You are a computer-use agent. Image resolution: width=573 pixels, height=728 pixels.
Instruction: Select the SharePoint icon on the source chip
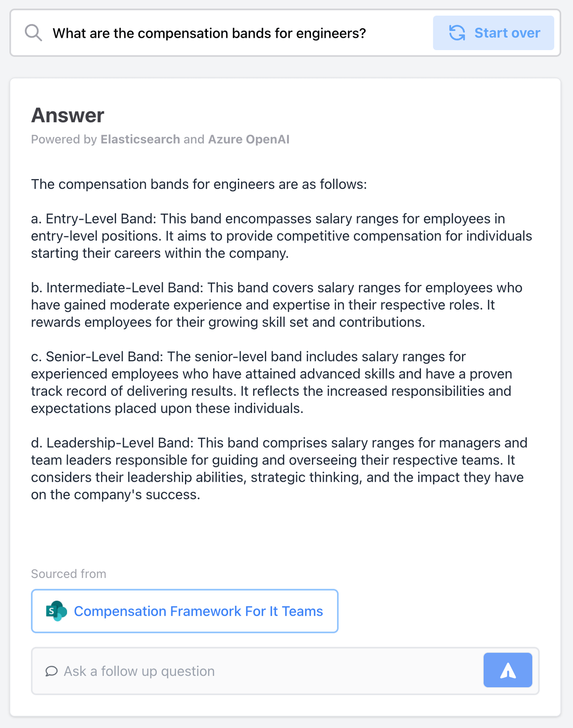pos(56,611)
